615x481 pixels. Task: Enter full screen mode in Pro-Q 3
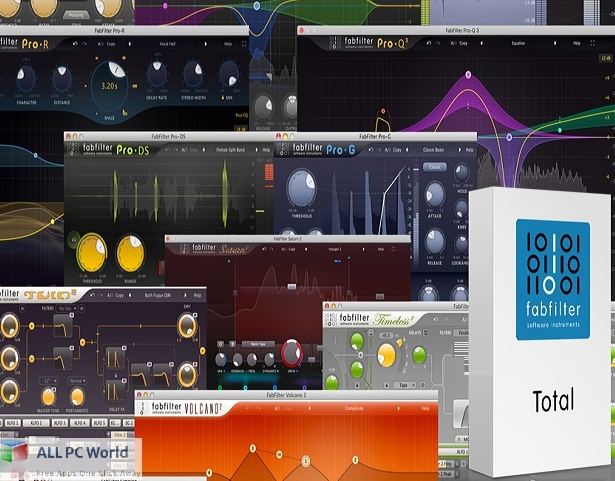592,43
